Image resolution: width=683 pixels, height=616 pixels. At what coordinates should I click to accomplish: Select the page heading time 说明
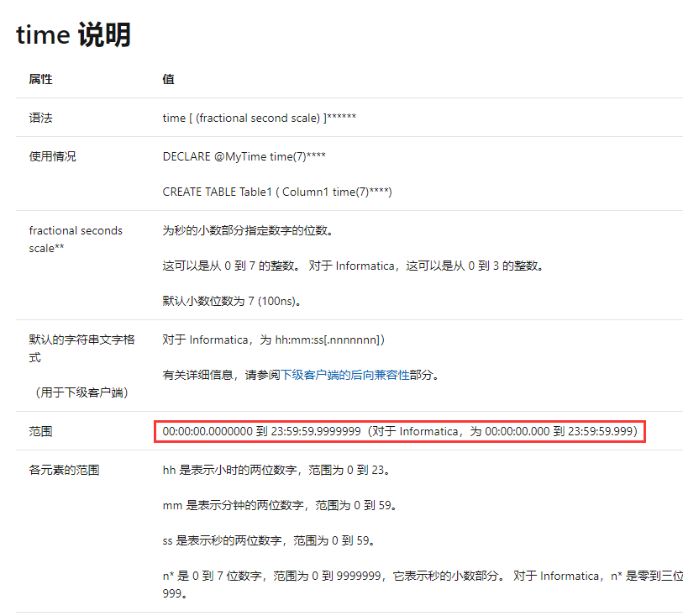coord(72,34)
